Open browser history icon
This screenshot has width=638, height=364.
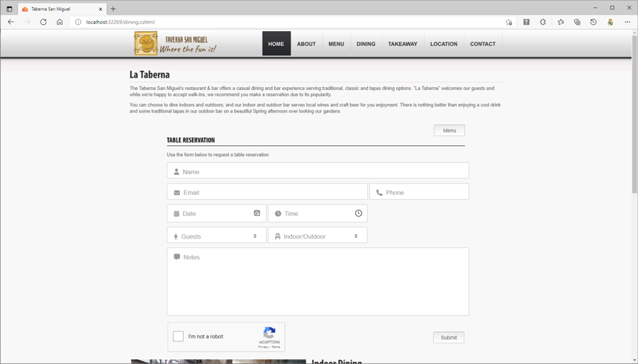click(593, 22)
